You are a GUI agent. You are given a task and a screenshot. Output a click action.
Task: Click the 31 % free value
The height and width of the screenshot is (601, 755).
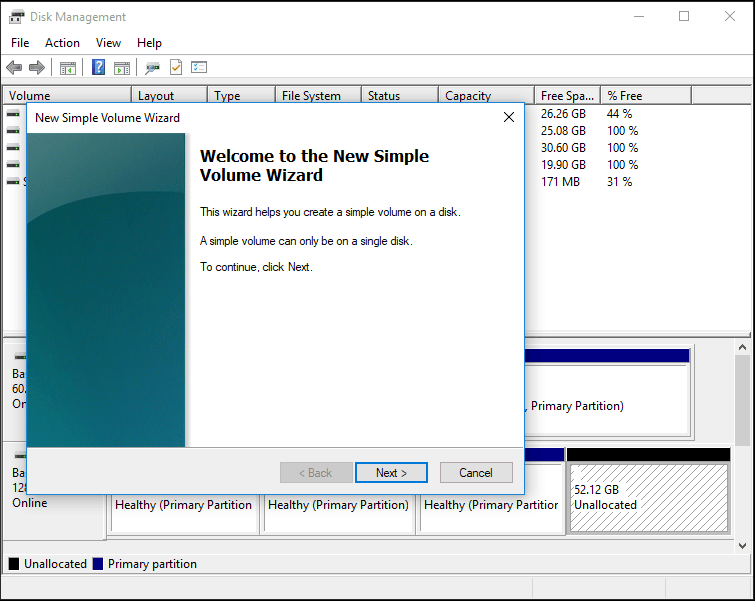[619, 182]
